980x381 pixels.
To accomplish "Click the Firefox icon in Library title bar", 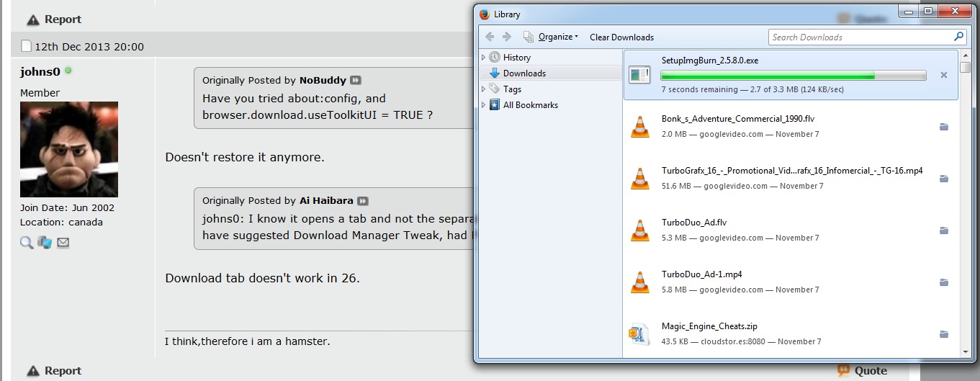I will click(485, 14).
